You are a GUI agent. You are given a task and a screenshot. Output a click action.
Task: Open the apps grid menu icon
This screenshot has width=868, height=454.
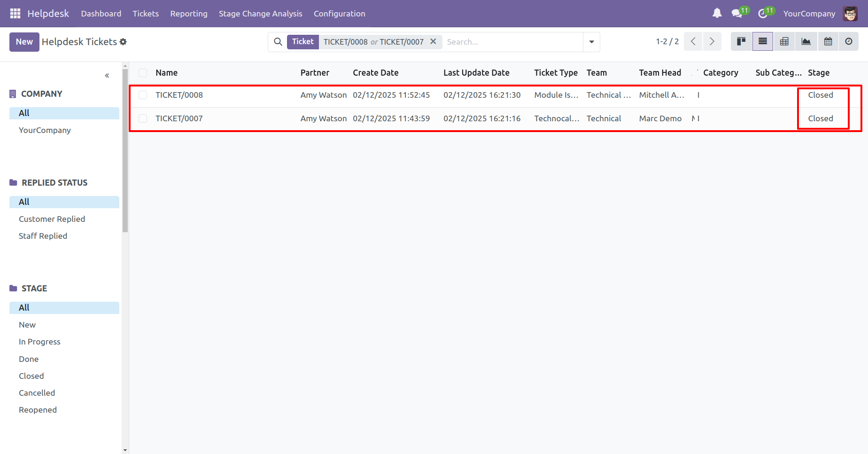(x=15, y=14)
